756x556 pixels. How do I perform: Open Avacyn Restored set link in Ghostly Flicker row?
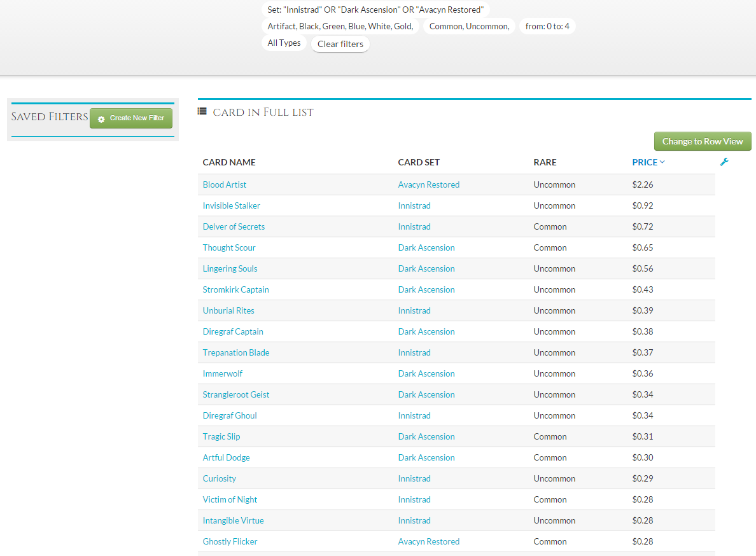[429, 541]
